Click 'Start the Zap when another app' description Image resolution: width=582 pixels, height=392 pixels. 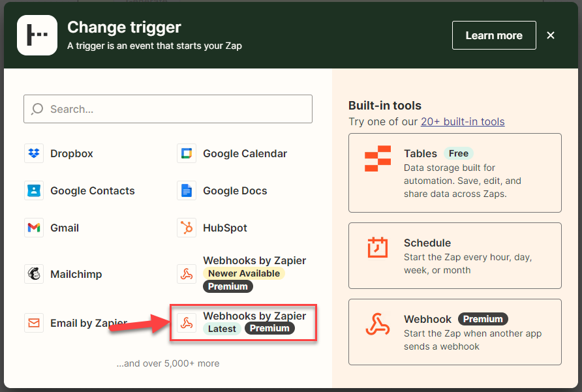click(x=473, y=340)
